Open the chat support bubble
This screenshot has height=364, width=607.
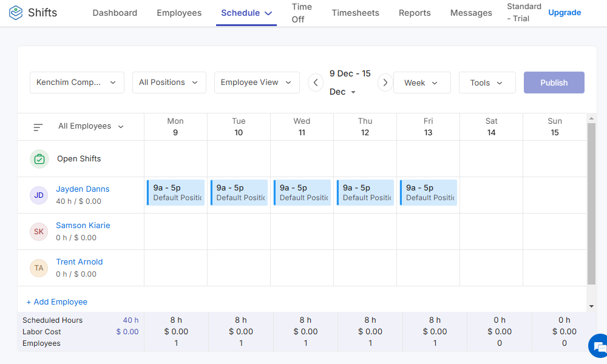pyautogui.click(x=599, y=346)
